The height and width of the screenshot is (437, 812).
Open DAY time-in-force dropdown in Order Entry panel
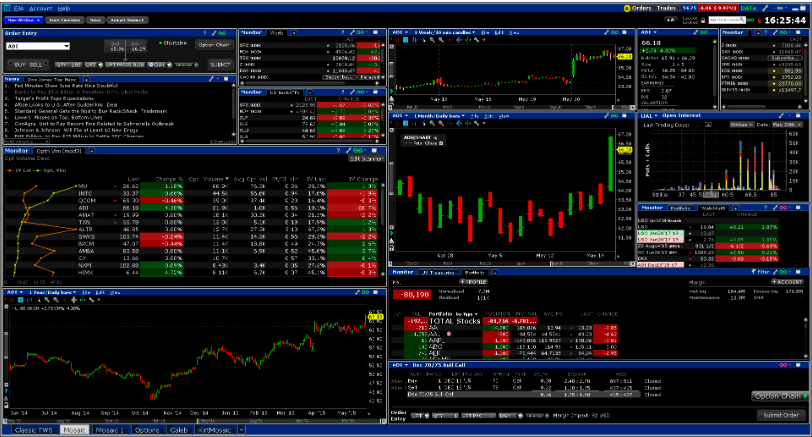158,65
